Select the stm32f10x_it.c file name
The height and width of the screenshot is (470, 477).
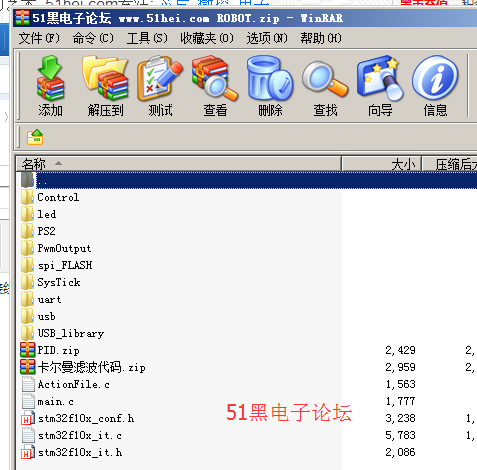80,435
